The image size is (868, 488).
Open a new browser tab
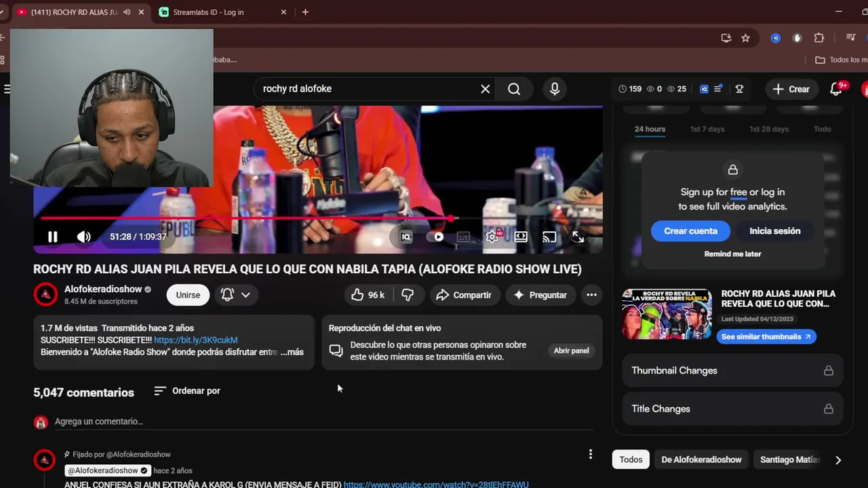[x=305, y=12]
